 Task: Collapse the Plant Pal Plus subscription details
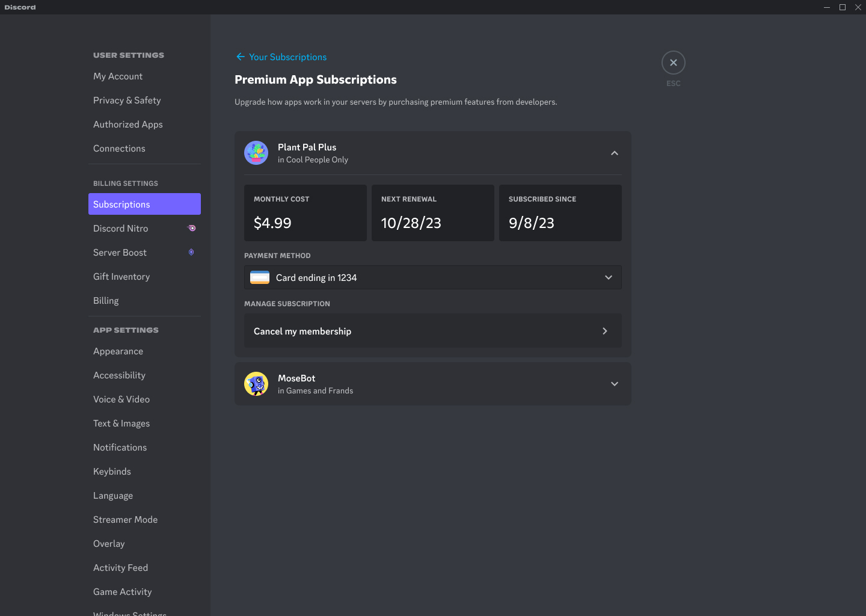point(614,153)
